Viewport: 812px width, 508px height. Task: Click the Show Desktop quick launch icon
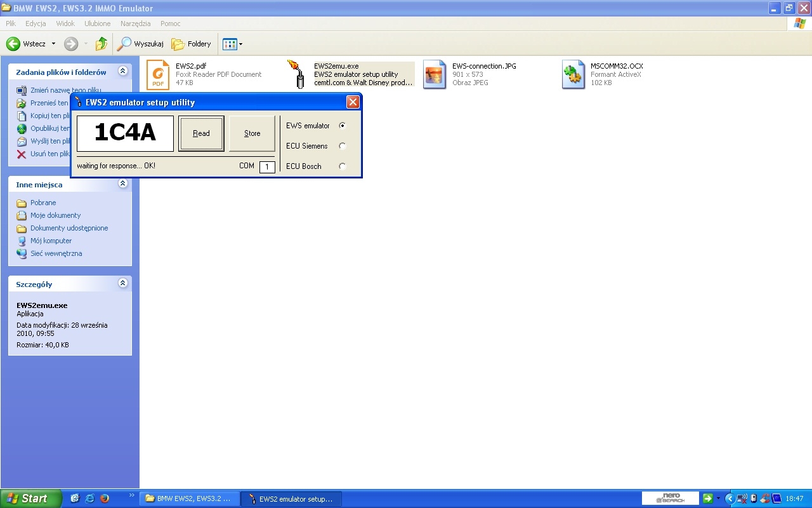[75, 498]
